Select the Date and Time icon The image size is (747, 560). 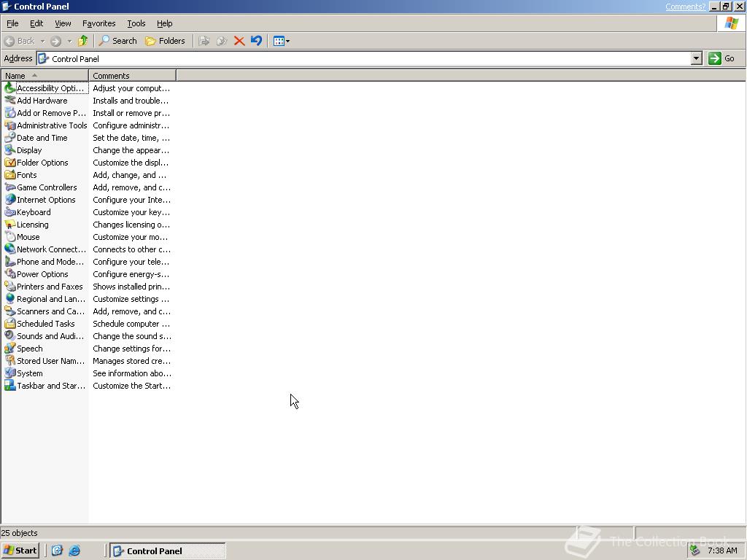click(x=9, y=138)
